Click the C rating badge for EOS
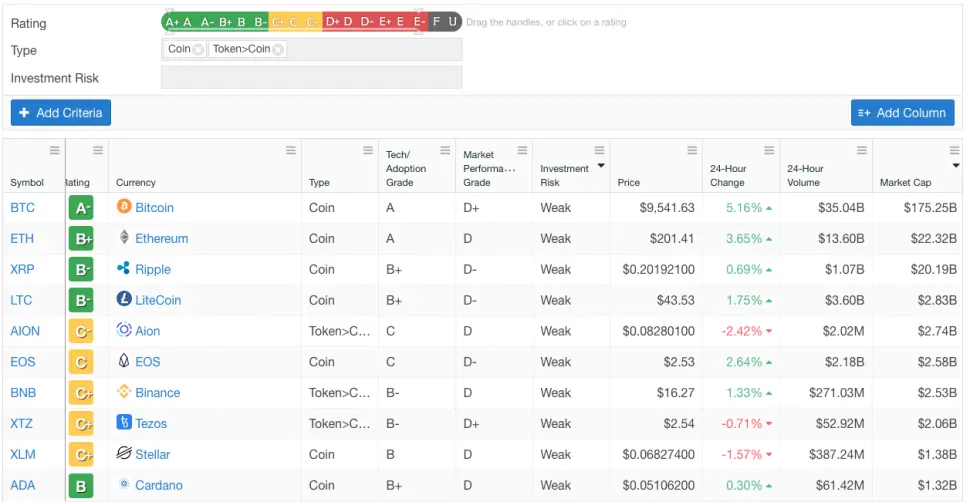Screen dimensions: 970x502 (x=80, y=363)
